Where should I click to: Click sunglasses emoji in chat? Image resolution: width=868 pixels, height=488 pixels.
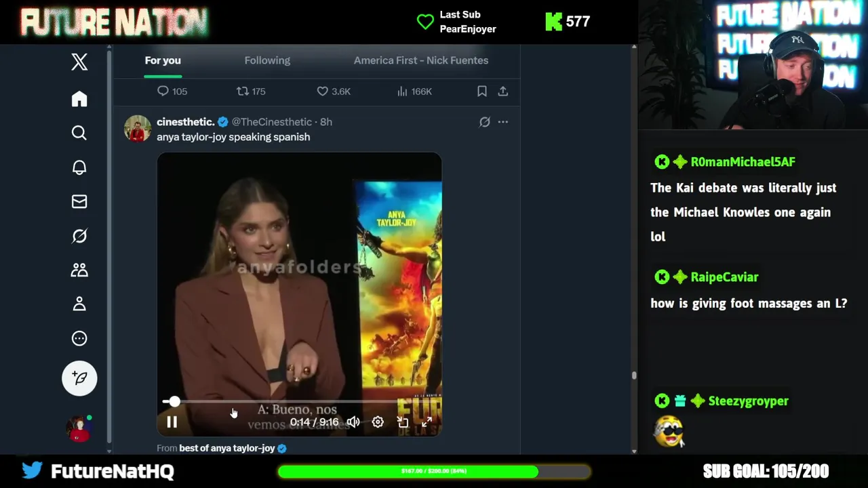(x=670, y=431)
